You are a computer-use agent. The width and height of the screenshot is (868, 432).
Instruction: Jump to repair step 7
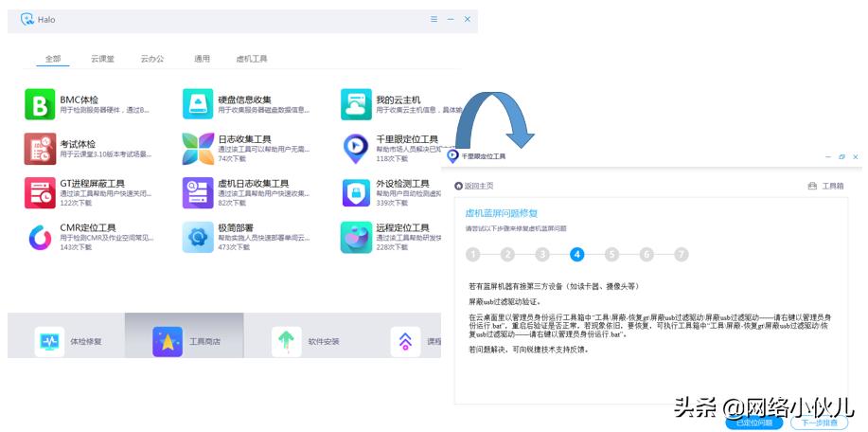click(x=682, y=255)
